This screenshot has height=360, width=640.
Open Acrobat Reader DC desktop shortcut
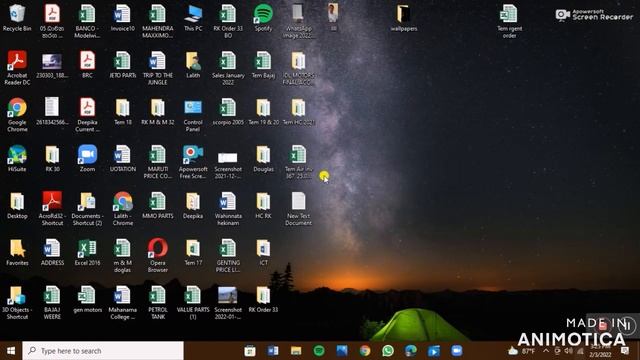click(x=17, y=68)
